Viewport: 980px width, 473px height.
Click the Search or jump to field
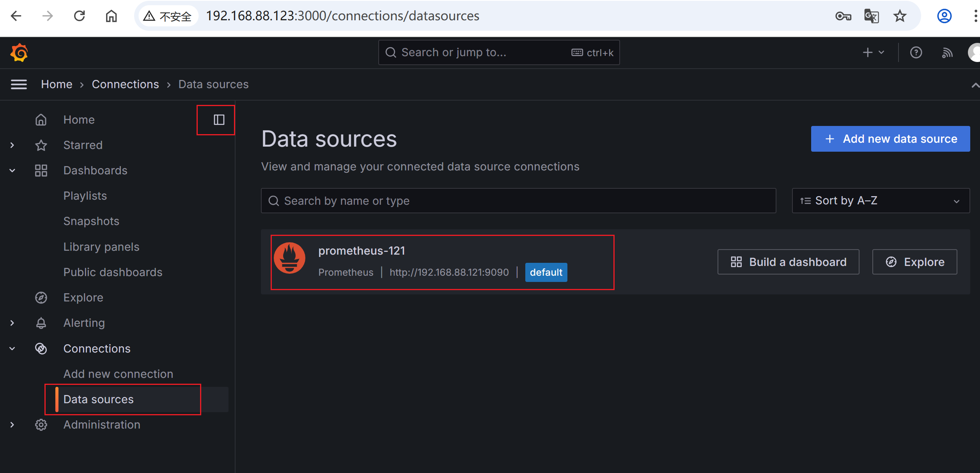click(x=499, y=53)
